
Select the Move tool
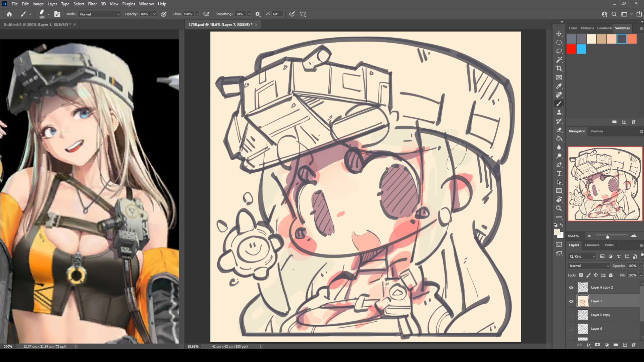coord(559,34)
